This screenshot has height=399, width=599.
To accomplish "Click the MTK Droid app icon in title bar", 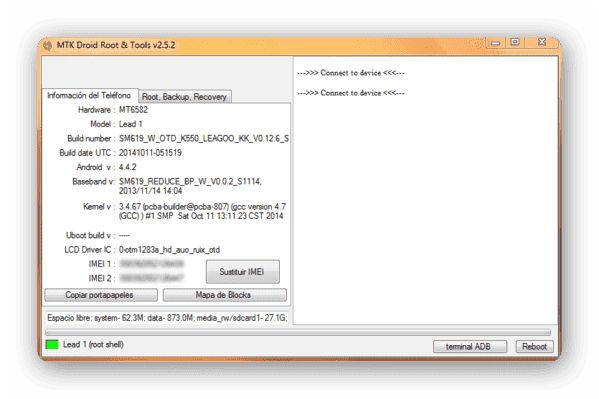I will pos(48,45).
